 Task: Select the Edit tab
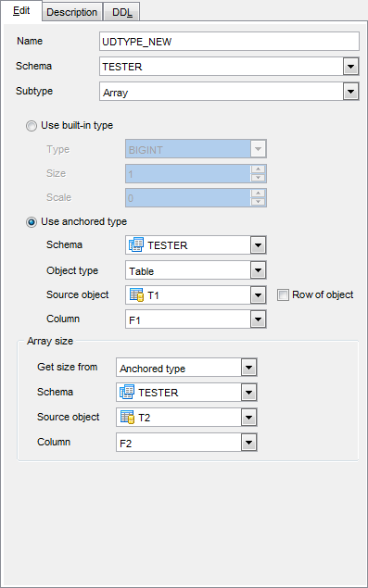click(21, 11)
